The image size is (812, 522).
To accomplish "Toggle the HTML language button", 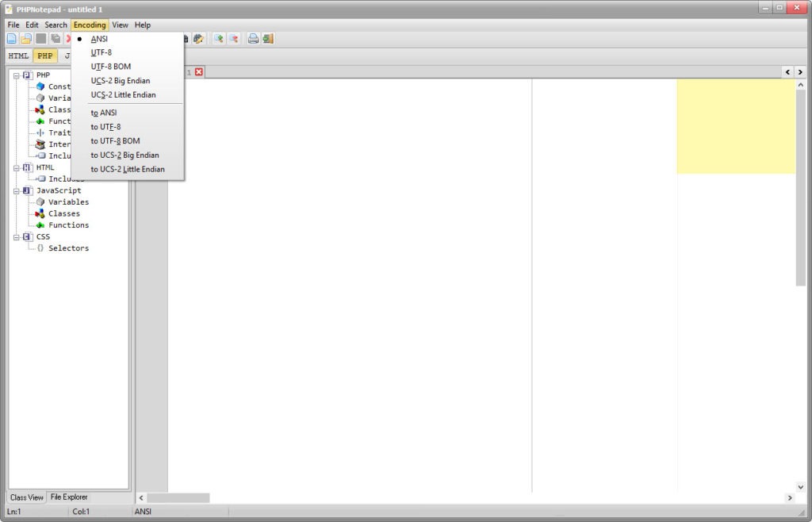I will click(19, 56).
